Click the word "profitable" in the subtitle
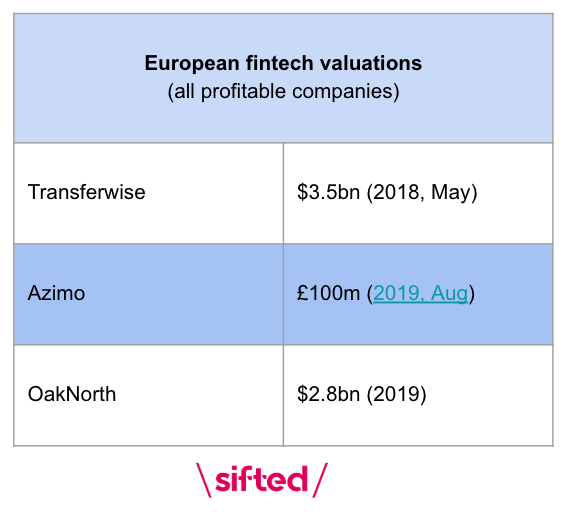This screenshot has height=512, width=568. click(243, 92)
